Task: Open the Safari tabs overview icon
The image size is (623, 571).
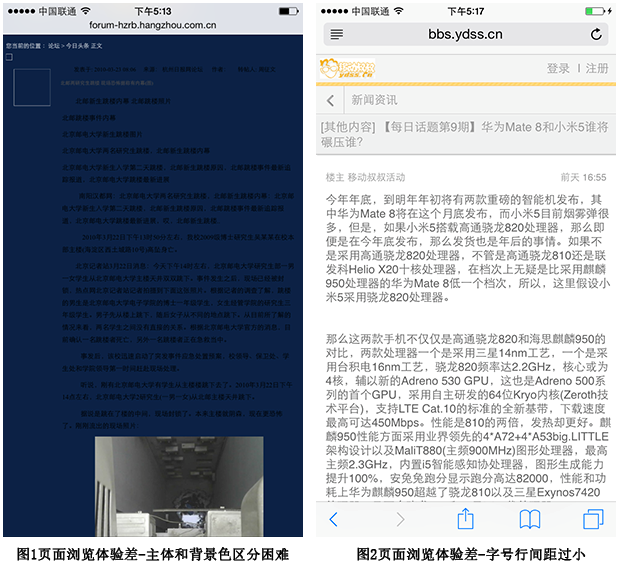Action: 593,519
